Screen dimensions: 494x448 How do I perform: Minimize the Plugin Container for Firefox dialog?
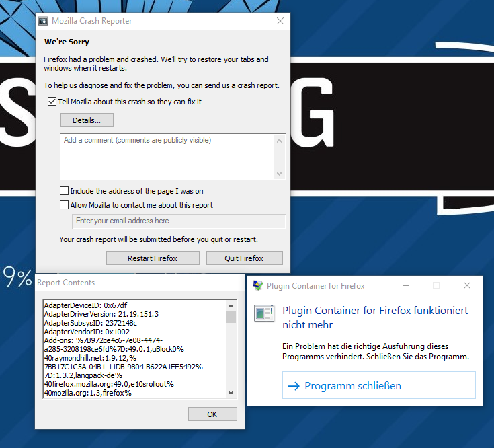(x=406, y=285)
